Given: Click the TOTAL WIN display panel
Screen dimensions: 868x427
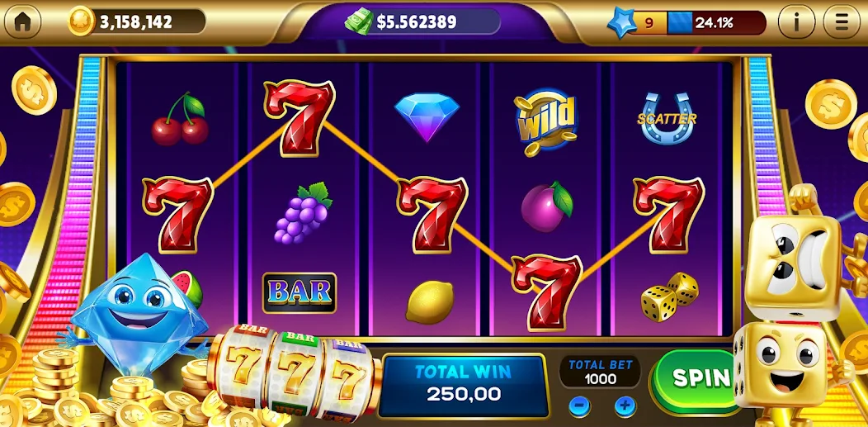Looking at the screenshot, I should [464, 386].
